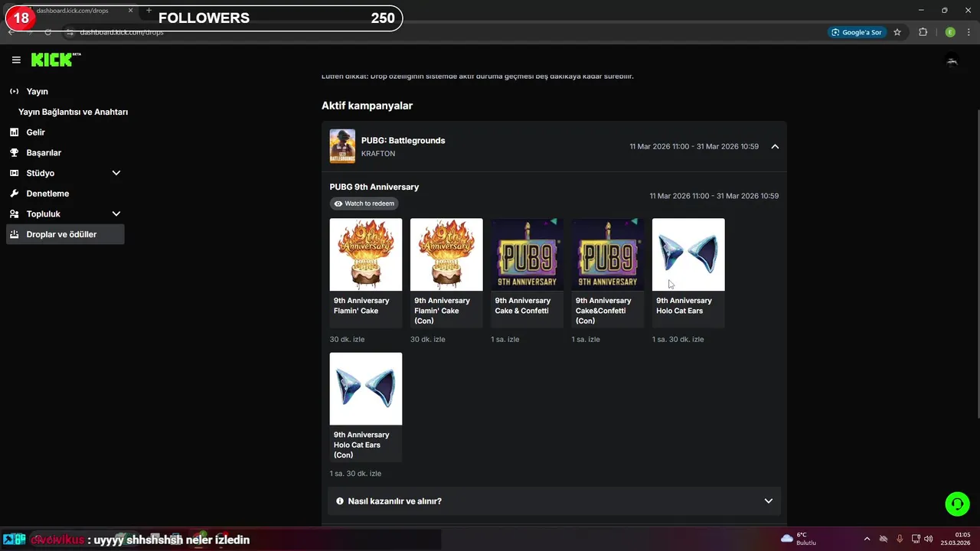Click the PUBG Battlegrounds game thumbnail
The height and width of the screenshot is (551, 980).
[342, 146]
